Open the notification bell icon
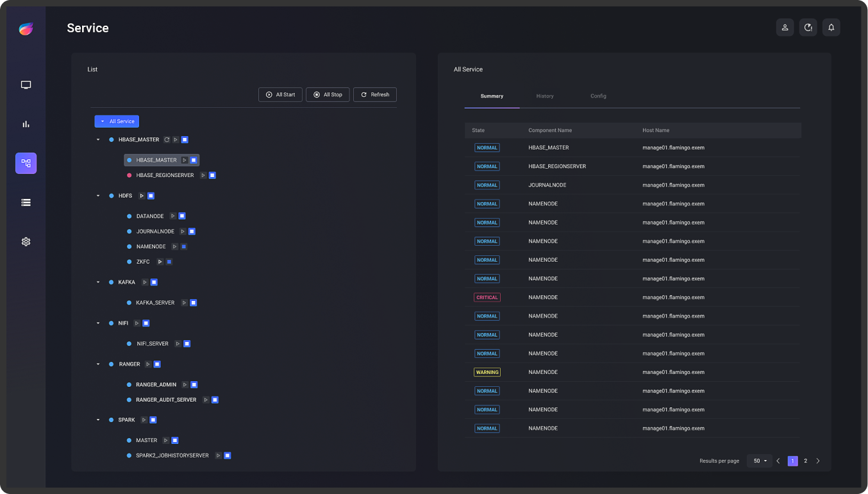 point(831,28)
